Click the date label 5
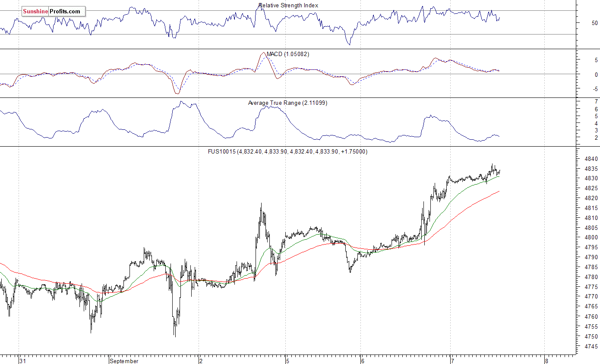The height and width of the screenshot is (364, 600). coord(288,361)
